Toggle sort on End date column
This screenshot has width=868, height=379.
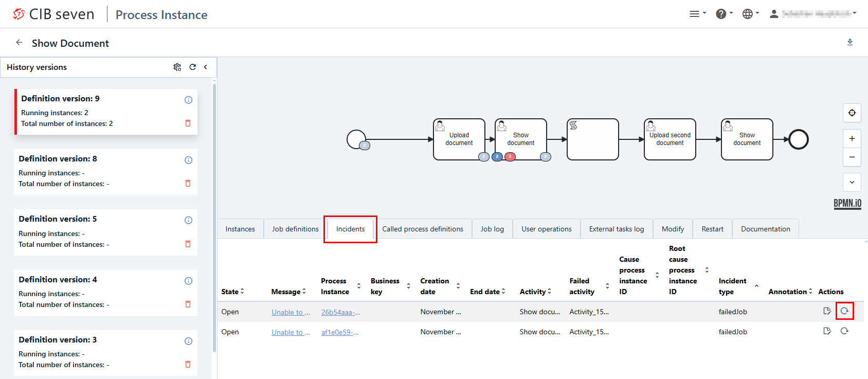click(x=487, y=292)
